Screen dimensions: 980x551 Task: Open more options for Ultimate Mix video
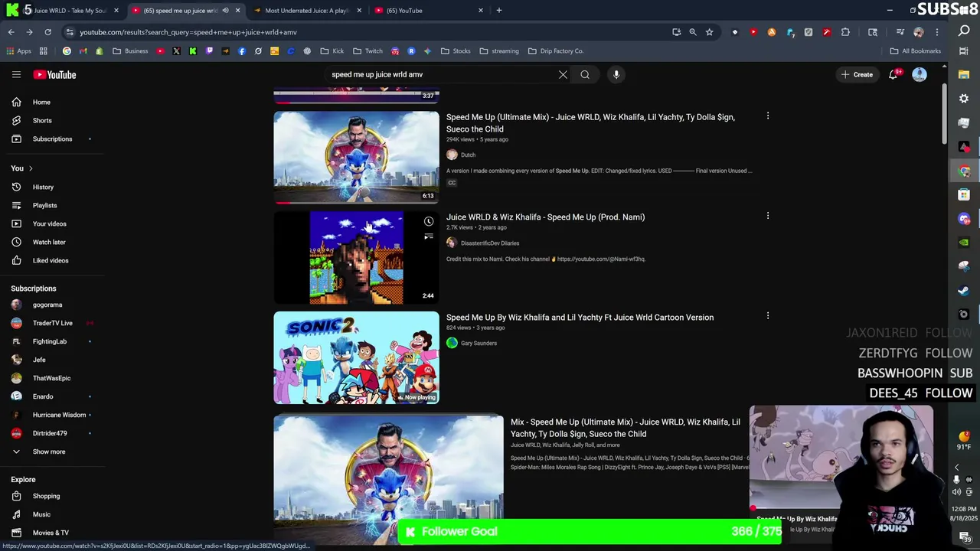[768, 116]
